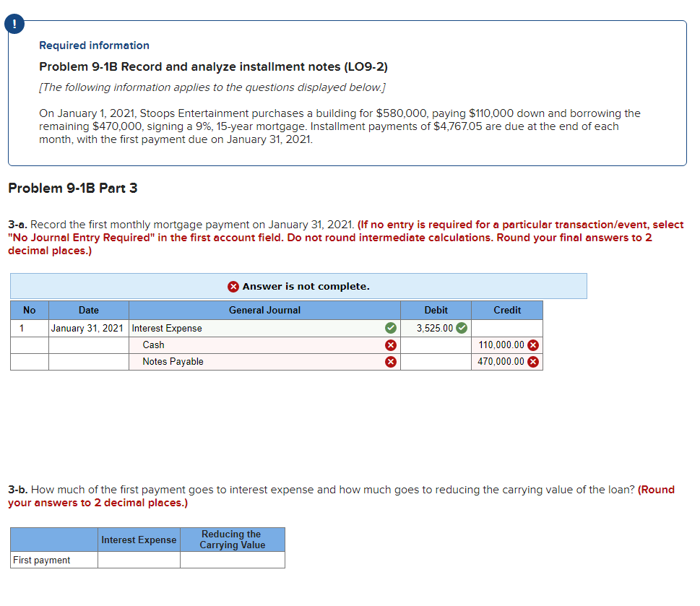Click the red X beside Cash account

(x=390, y=345)
